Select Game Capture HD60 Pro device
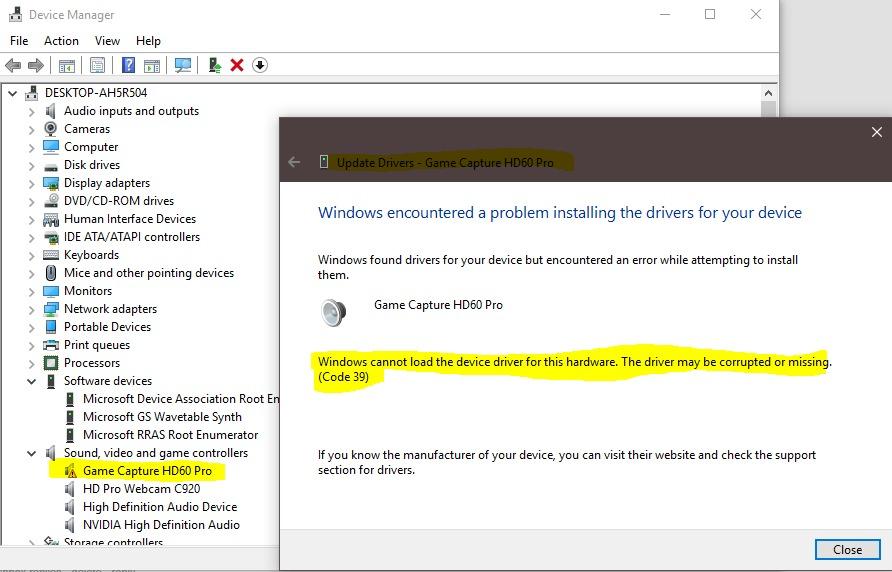This screenshot has height=572, width=892. tap(147, 471)
